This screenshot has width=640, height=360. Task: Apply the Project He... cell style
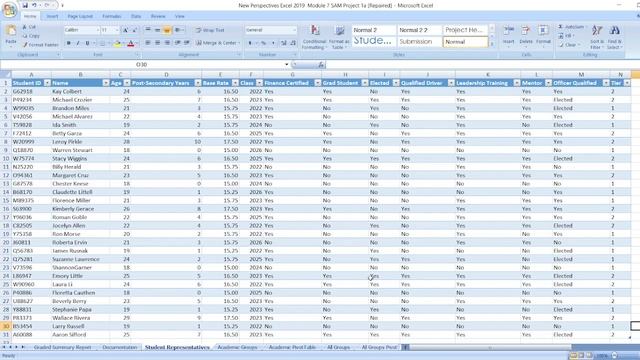(x=465, y=30)
